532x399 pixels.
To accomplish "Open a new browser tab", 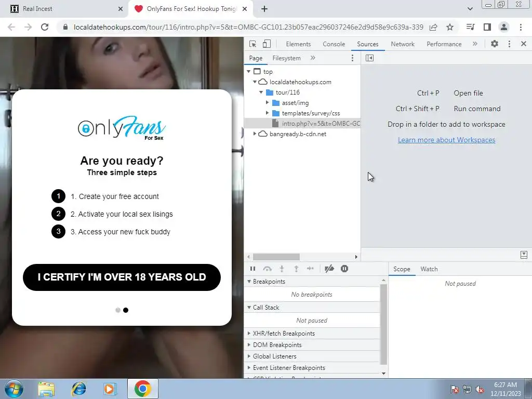I will coord(264,9).
